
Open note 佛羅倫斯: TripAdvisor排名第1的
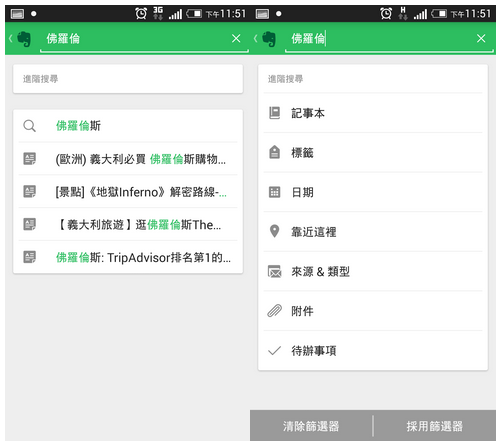(128, 257)
